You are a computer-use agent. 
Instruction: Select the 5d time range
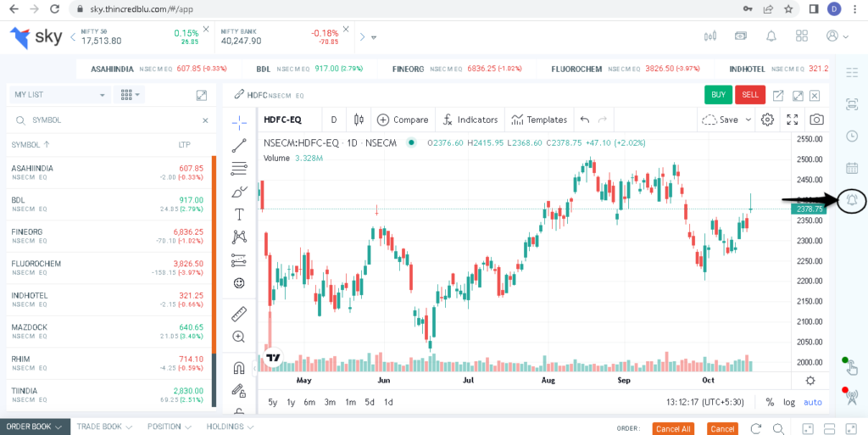pyautogui.click(x=370, y=402)
